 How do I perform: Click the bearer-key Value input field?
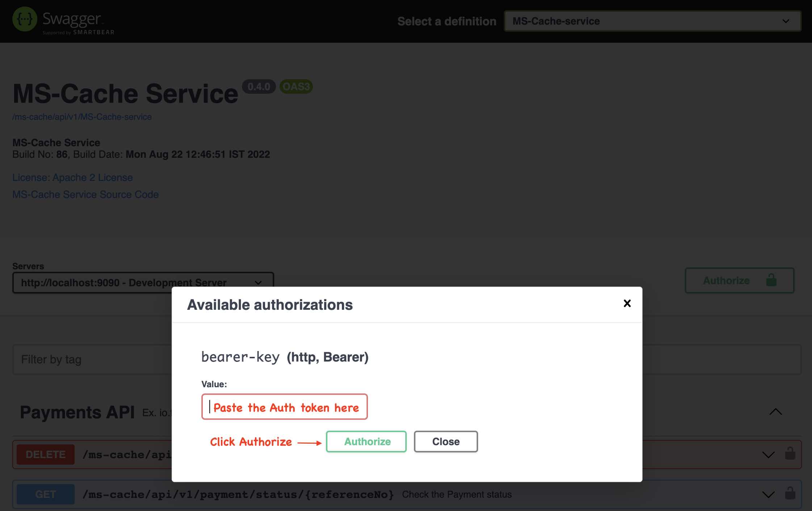(x=285, y=407)
